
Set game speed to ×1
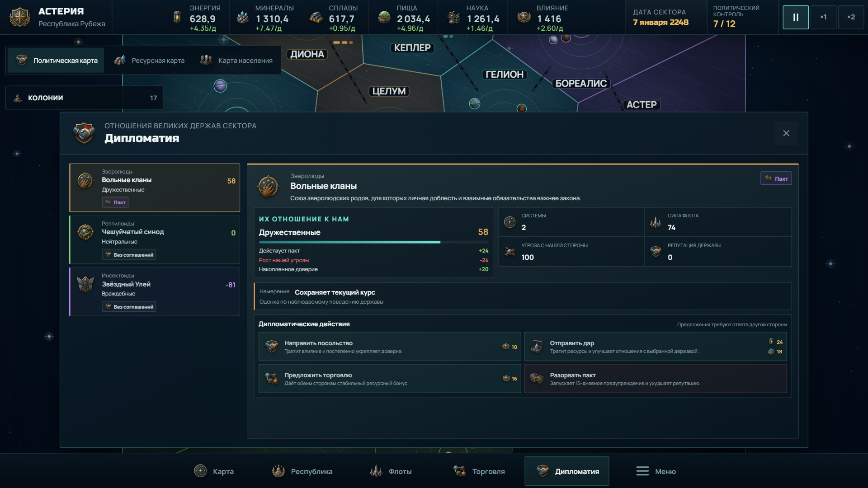coord(823,17)
